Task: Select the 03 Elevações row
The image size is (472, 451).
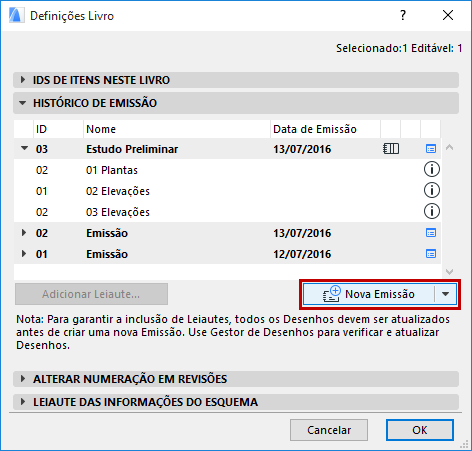Action: pos(227,212)
